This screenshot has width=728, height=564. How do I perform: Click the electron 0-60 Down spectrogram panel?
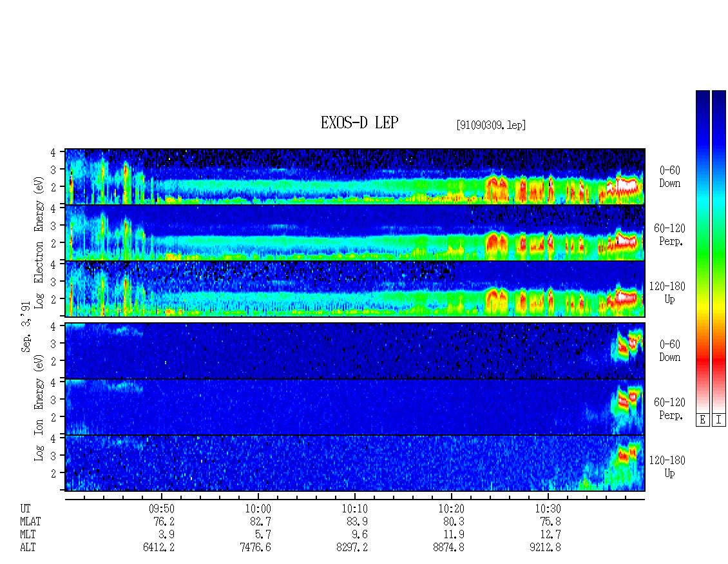click(x=355, y=177)
